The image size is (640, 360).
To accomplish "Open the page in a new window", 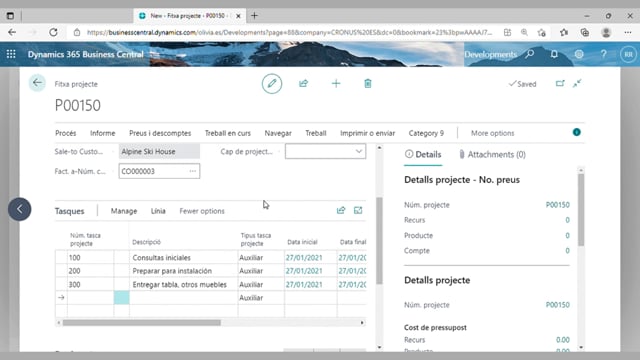I will [560, 84].
